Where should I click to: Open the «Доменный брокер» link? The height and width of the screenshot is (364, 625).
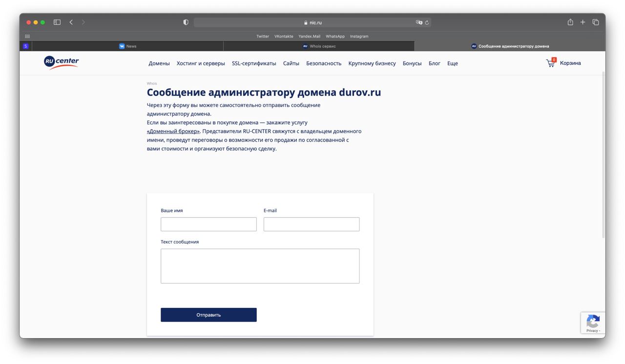(x=173, y=131)
